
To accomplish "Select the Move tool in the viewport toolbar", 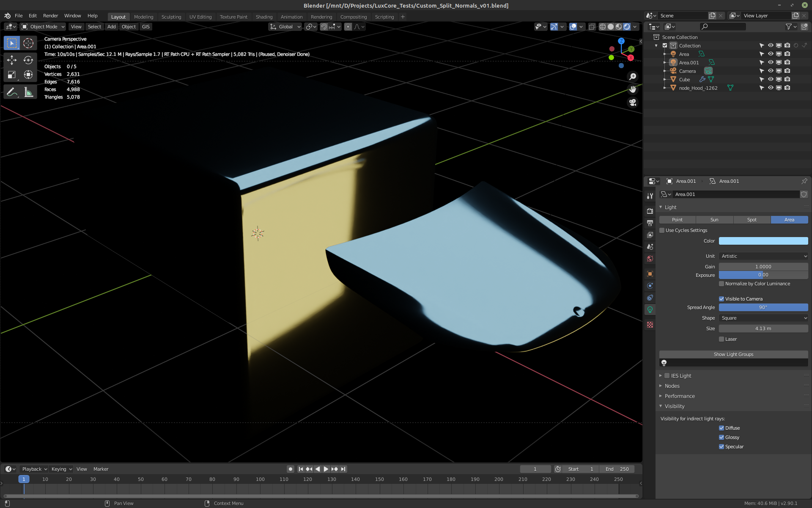I will (x=12, y=60).
